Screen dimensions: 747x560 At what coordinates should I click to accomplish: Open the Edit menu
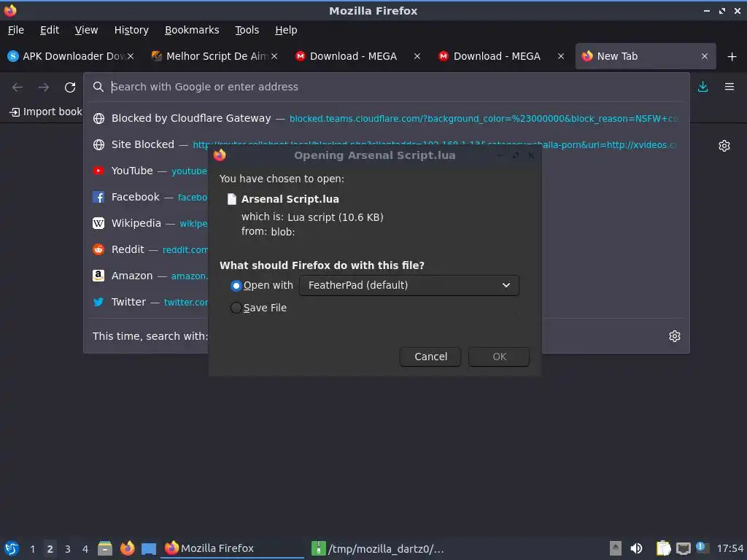point(50,30)
